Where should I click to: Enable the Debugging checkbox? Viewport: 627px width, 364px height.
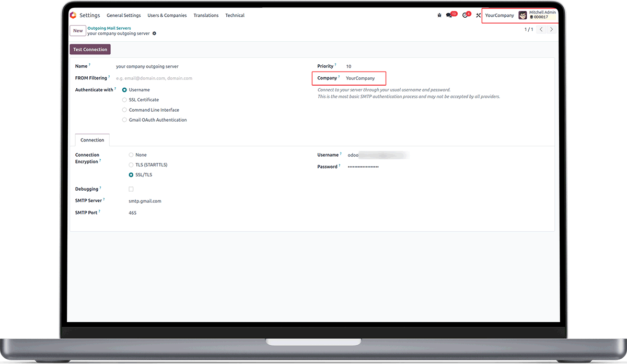pyautogui.click(x=131, y=189)
